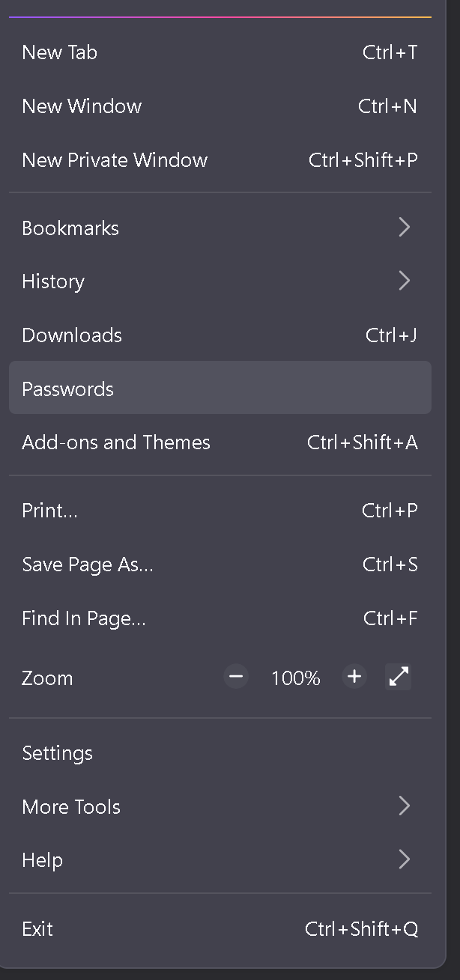Viewport: 460px width, 980px height.
Task: Open the Help submenu arrow
Action: [x=405, y=860]
